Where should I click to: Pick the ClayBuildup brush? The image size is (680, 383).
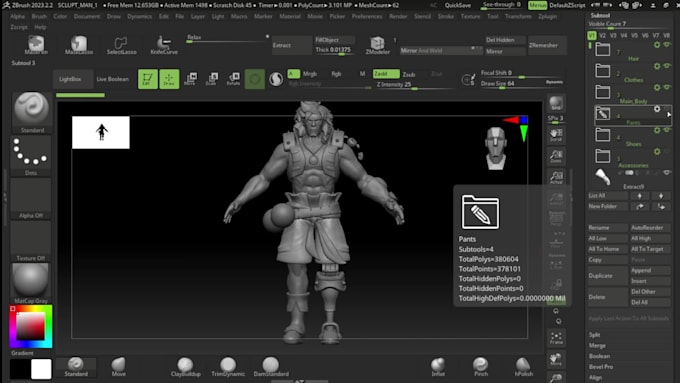(185, 367)
